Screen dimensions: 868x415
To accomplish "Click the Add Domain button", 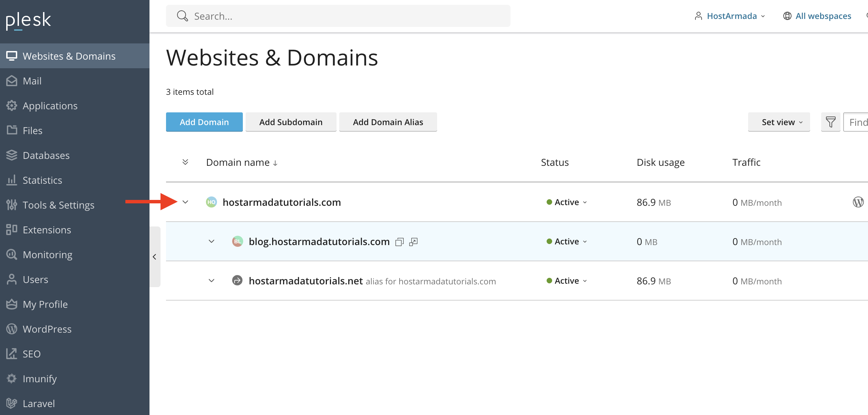I will (x=204, y=122).
